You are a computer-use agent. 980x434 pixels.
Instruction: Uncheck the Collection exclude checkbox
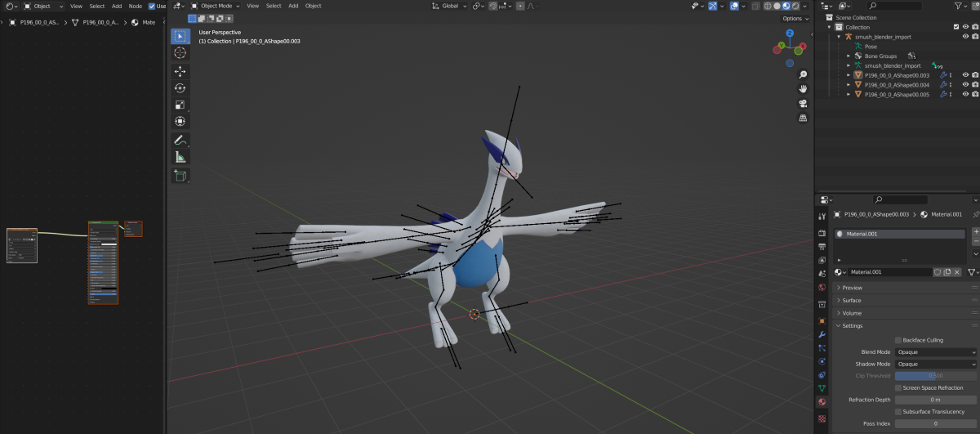[956, 27]
